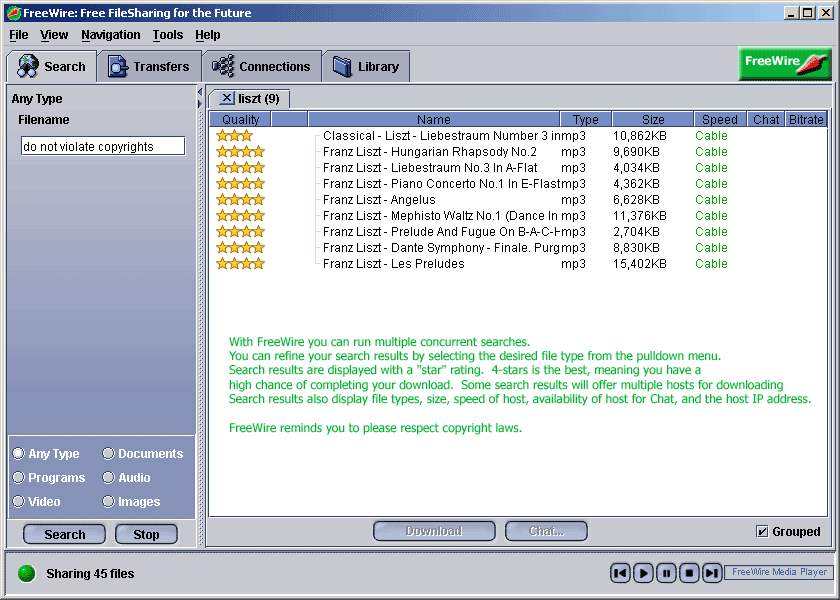Select the Any Type radio button
Viewport: 840px width, 600px height.
click(x=19, y=453)
